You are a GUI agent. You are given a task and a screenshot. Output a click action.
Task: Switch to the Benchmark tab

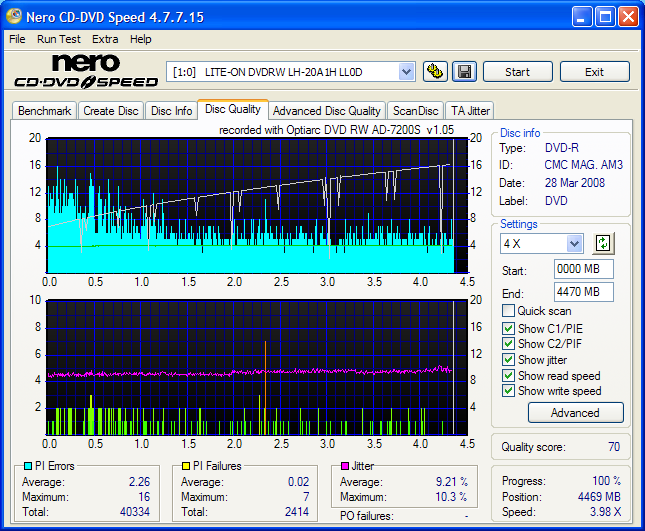[x=44, y=111]
